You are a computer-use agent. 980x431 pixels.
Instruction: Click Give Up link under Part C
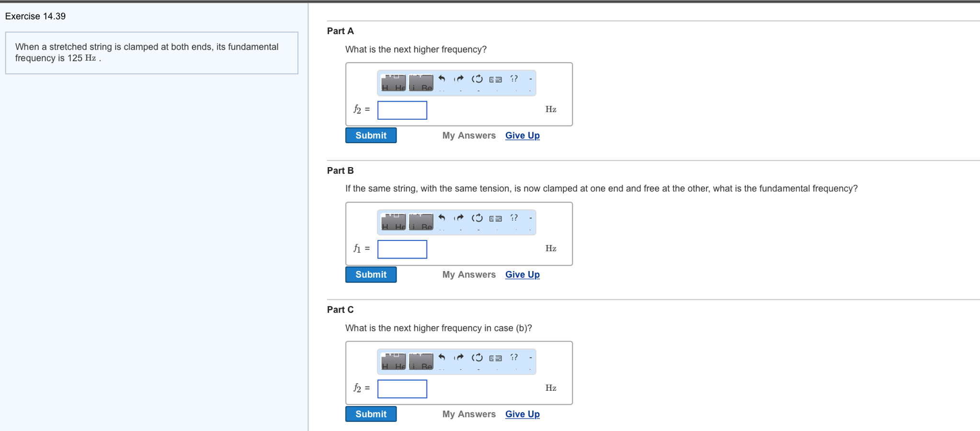522,414
